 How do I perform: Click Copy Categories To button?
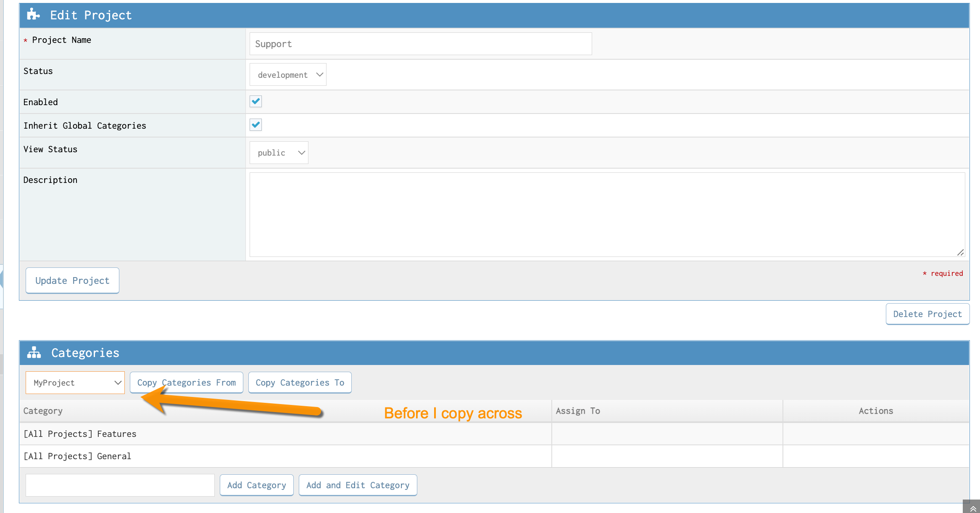coord(300,383)
